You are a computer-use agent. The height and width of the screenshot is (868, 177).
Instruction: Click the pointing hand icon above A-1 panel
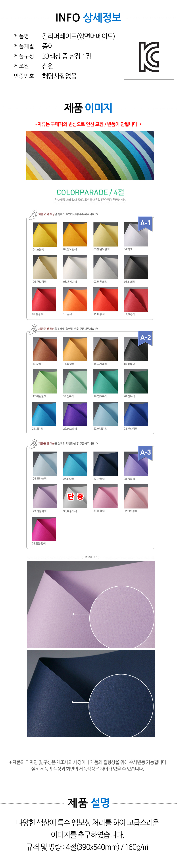(x=33, y=215)
